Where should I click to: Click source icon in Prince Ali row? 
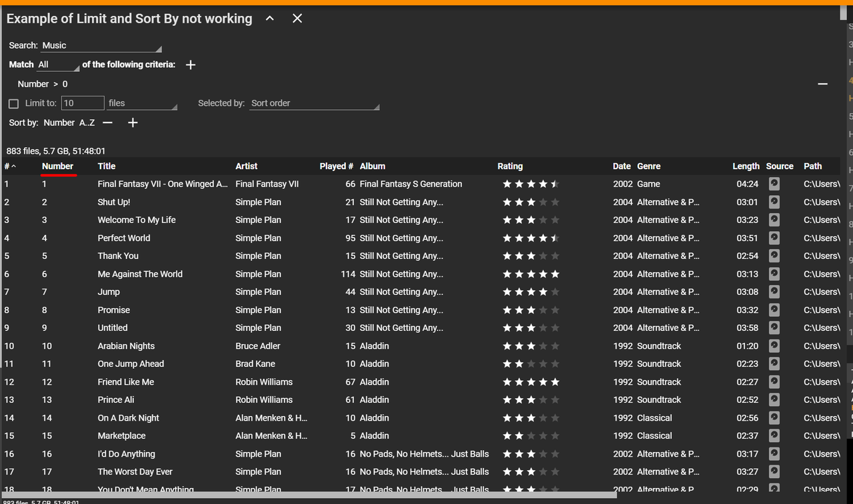click(774, 399)
